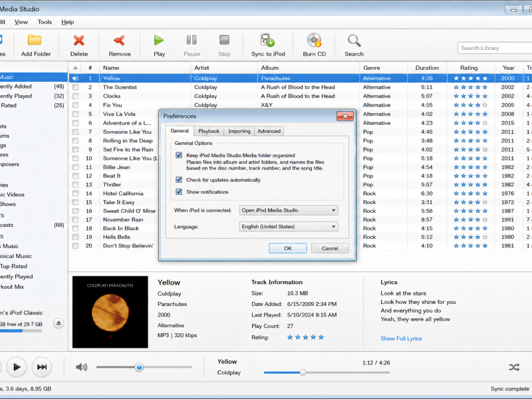Click the iPod storage capacity bar
This screenshot has height=399, width=532.
(x=21, y=331)
